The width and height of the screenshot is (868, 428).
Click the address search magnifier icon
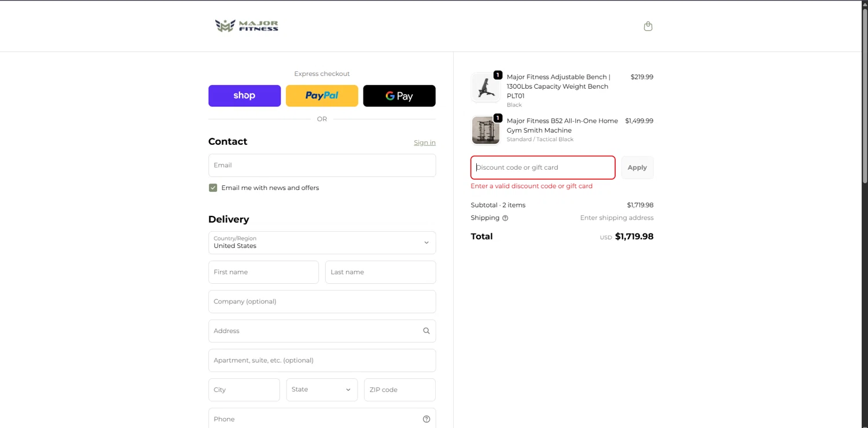coord(426,331)
